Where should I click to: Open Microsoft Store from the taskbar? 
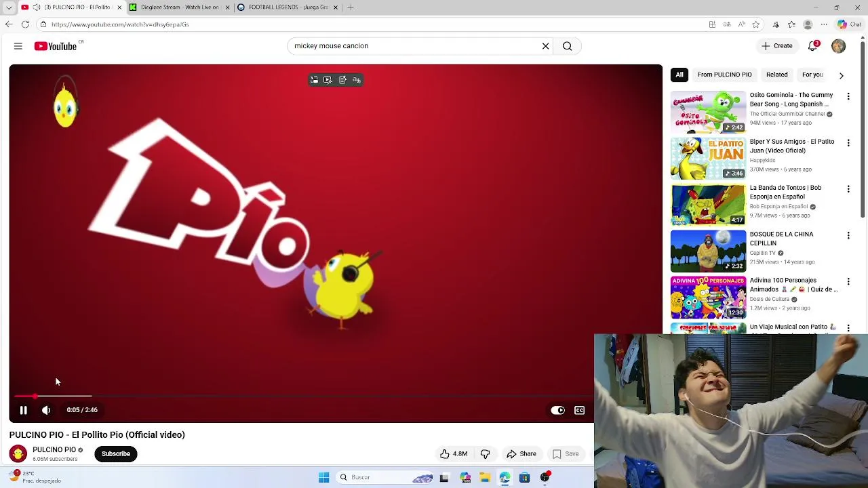[x=524, y=478]
